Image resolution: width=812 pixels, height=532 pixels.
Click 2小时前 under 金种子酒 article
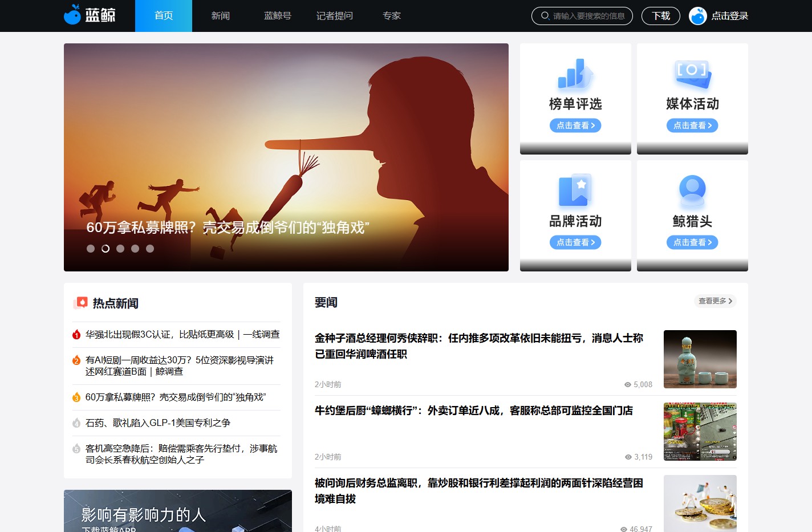tap(328, 385)
